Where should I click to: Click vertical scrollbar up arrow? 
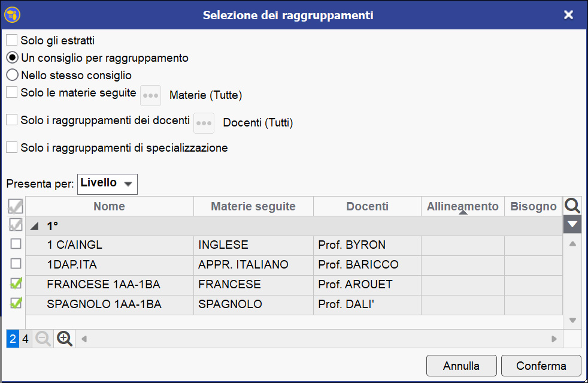[x=572, y=244]
